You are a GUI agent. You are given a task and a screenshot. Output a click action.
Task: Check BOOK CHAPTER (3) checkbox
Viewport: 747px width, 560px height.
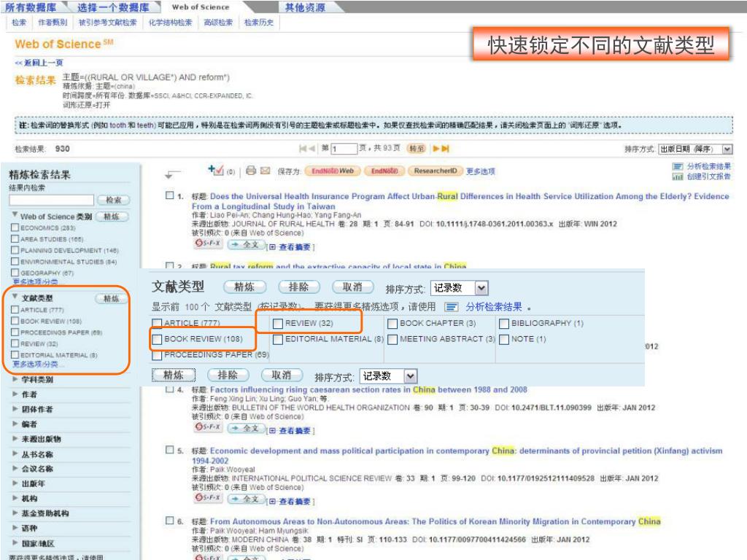pyautogui.click(x=392, y=324)
